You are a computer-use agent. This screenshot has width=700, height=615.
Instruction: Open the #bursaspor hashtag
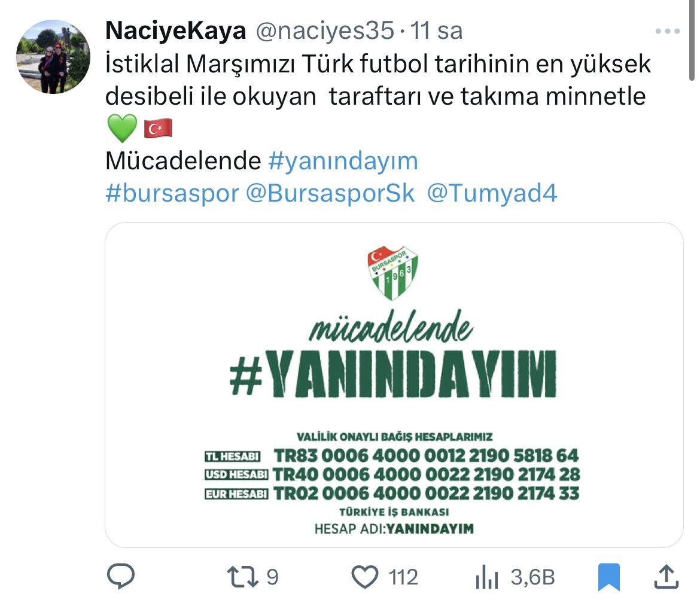(x=172, y=193)
